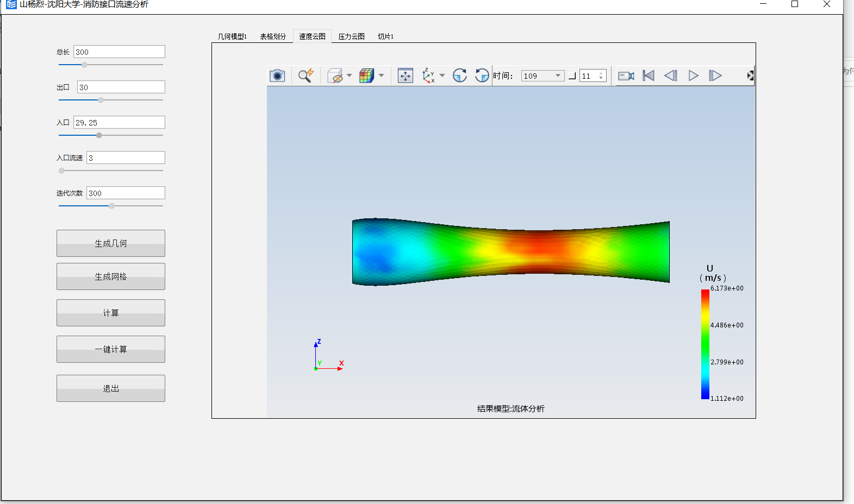Screen dimensions: 854x504
Task: Click the XYZ axis triad in viewport
Action: (x=328, y=355)
